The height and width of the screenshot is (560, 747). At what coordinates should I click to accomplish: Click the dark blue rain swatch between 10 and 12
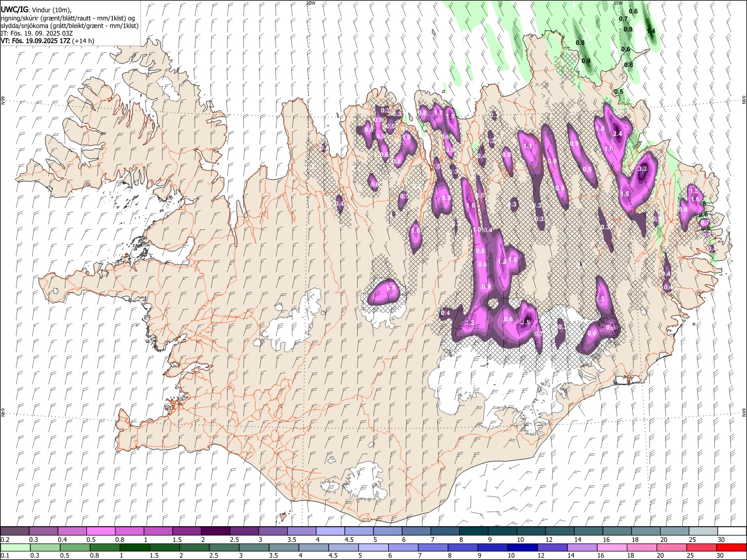(x=522, y=548)
